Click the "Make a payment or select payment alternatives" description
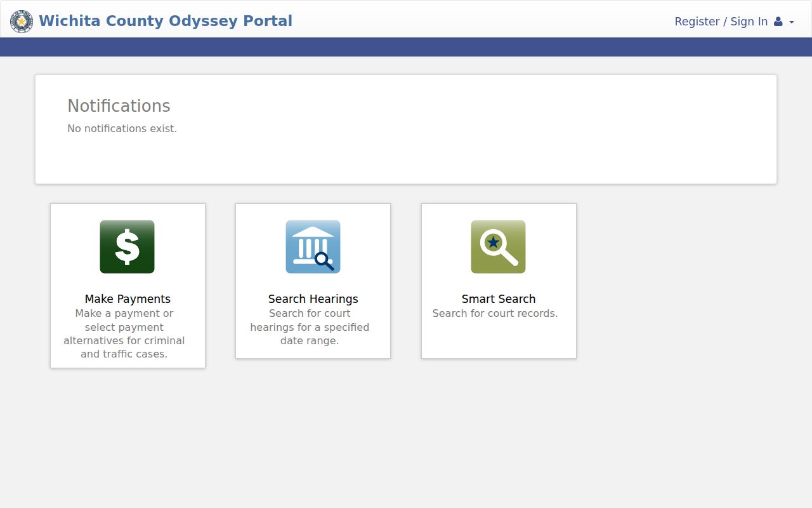Screen dimensions: 812x508 (x=124, y=334)
